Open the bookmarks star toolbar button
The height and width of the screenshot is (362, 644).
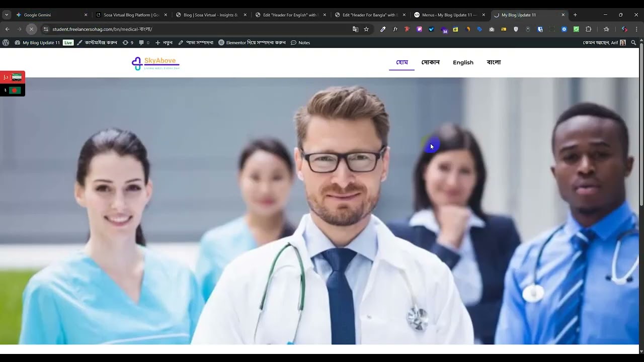tap(606, 29)
